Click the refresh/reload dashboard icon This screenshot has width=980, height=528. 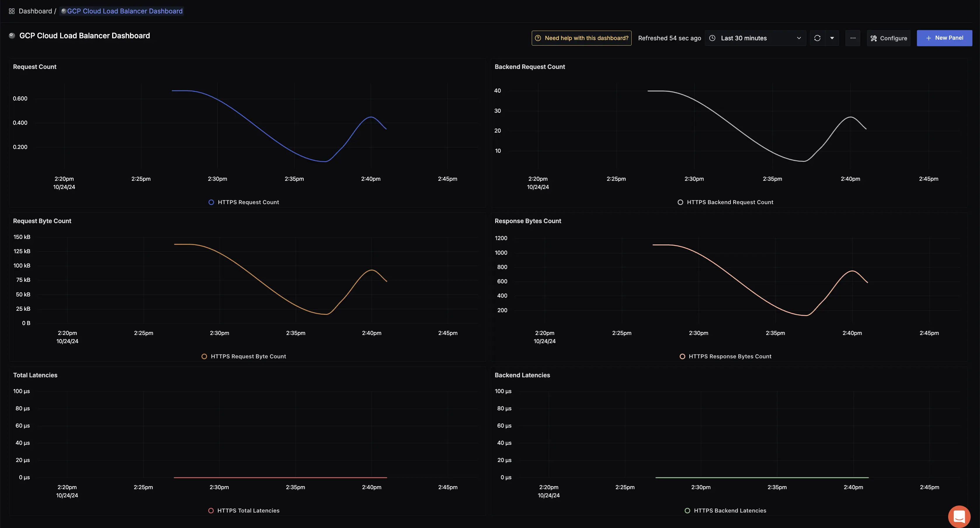click(818, 38)
